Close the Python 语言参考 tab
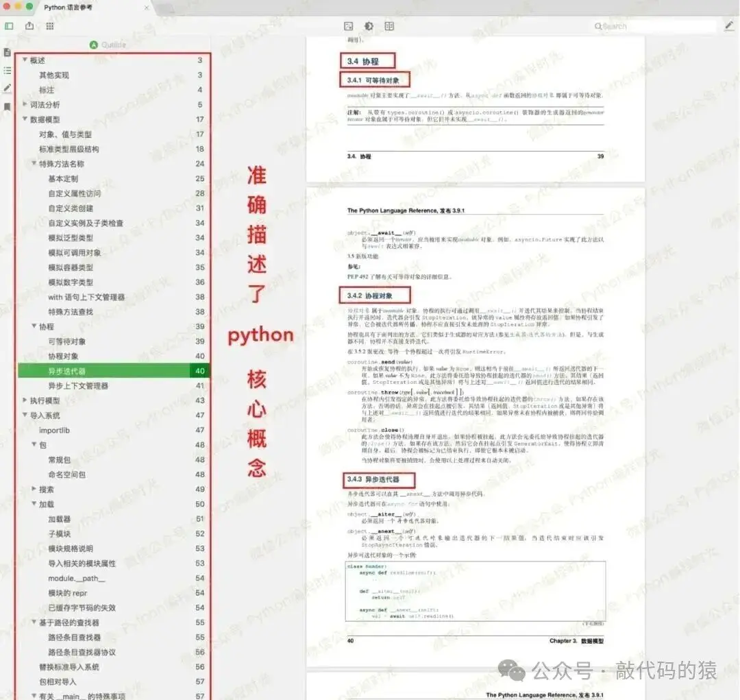This screenshot has height=700, width=740. coord(147,8)
